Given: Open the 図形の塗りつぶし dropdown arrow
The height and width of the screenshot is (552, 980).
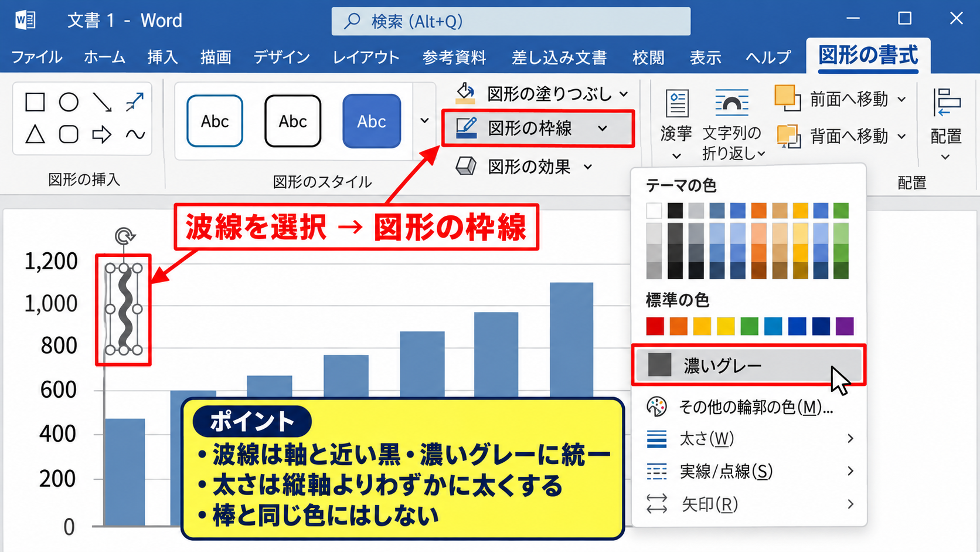Looking at the screenshot, I should (624, 94).
